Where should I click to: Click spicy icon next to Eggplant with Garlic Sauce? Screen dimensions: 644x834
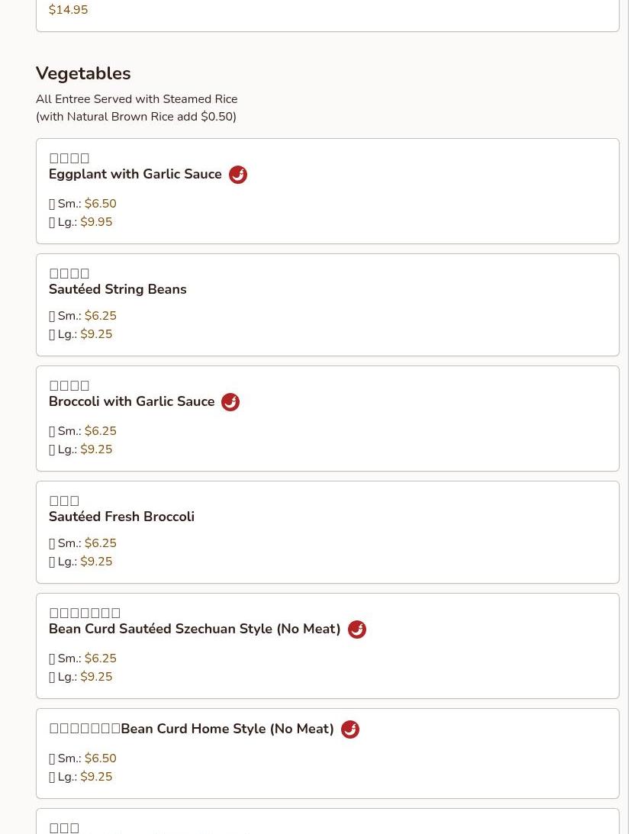pyautogui.click(x=238, y=175)
